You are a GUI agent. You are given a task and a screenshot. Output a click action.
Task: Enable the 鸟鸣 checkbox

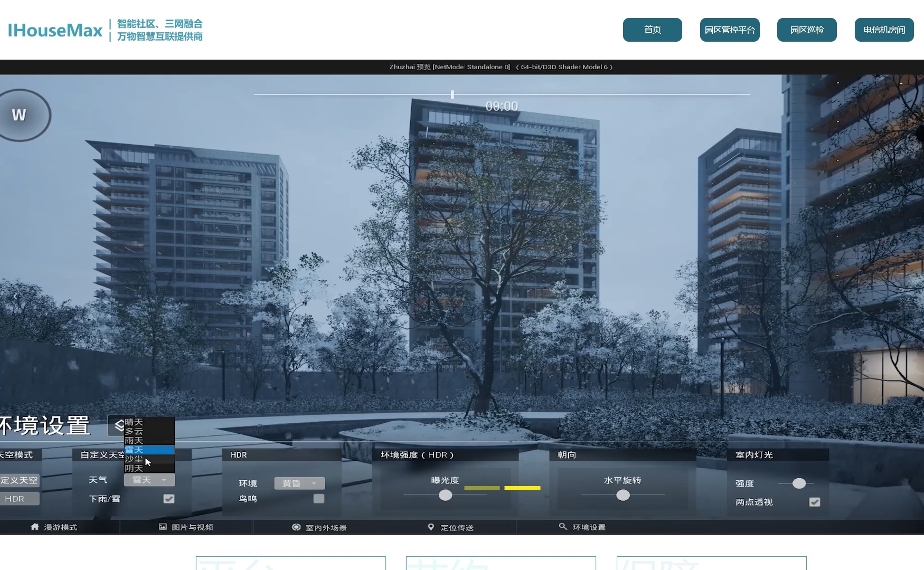(x=318, y=499)
